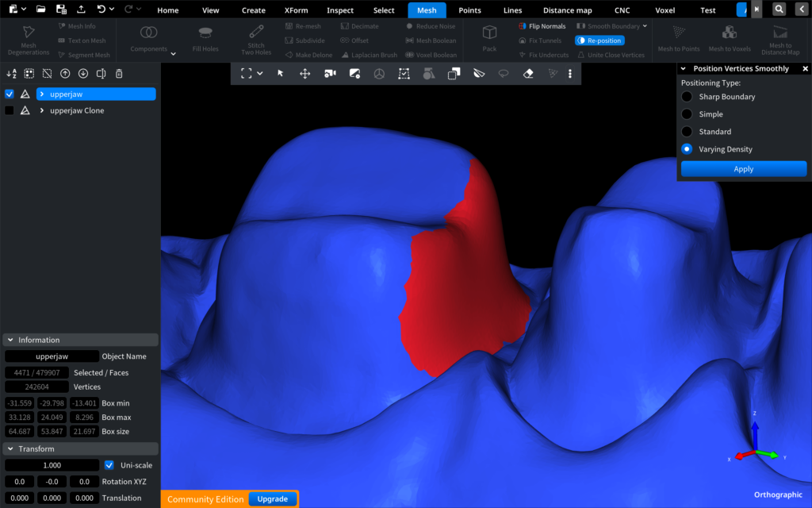Image resolution: width=812 pixels, height=508 pixels.
Task: Activate the move arrows tool in viewport toolbar
Action: click(x=304, y=73)
